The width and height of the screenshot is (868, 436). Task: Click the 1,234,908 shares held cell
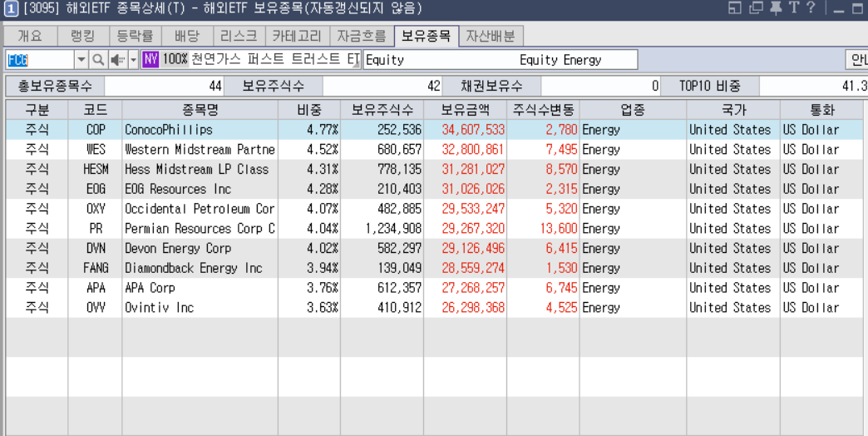tap(382, 228)
